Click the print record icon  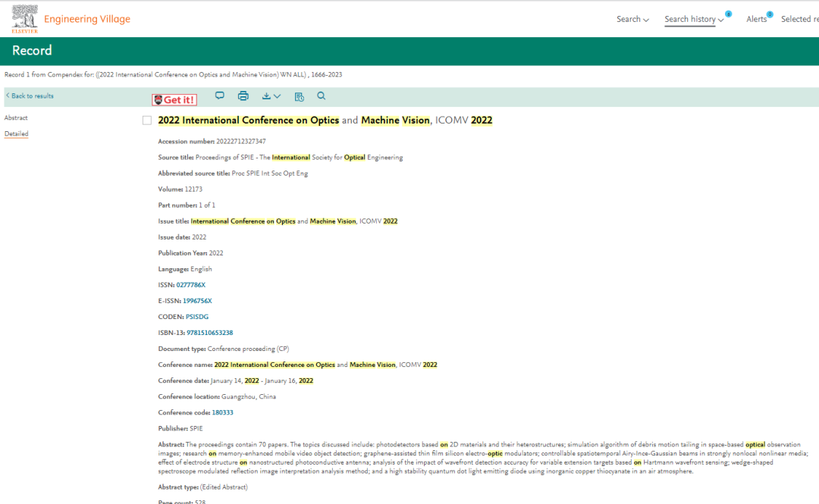tap(243, 95)
